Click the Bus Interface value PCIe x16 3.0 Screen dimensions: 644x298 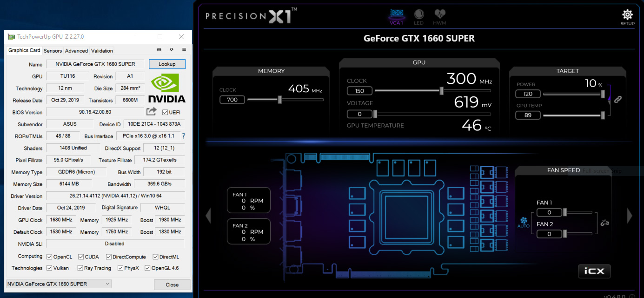147,136
